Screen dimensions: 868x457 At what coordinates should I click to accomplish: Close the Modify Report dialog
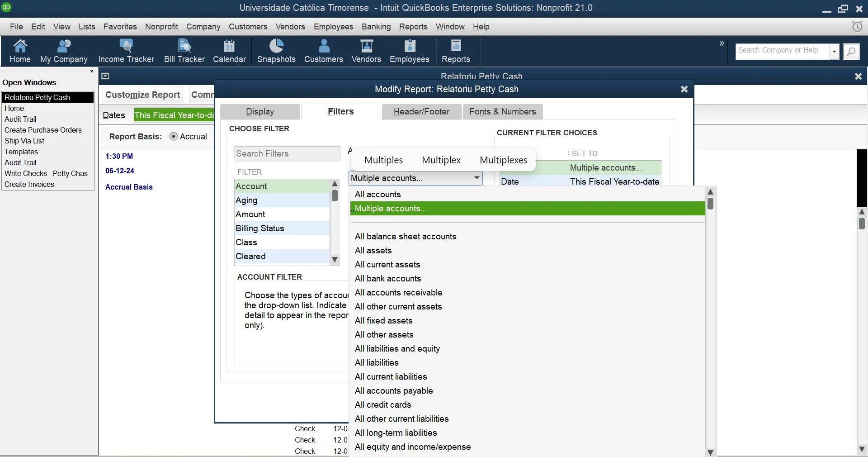click(x=684, y=89)
